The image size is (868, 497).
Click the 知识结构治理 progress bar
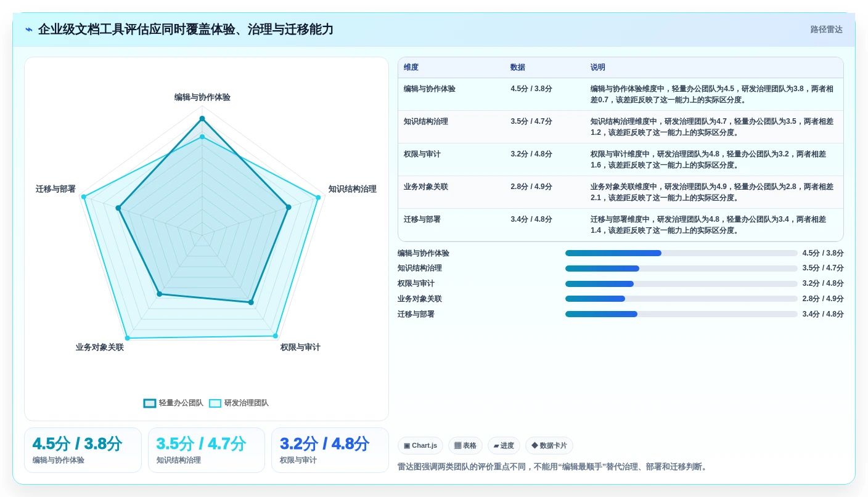[x=681, y=269]
